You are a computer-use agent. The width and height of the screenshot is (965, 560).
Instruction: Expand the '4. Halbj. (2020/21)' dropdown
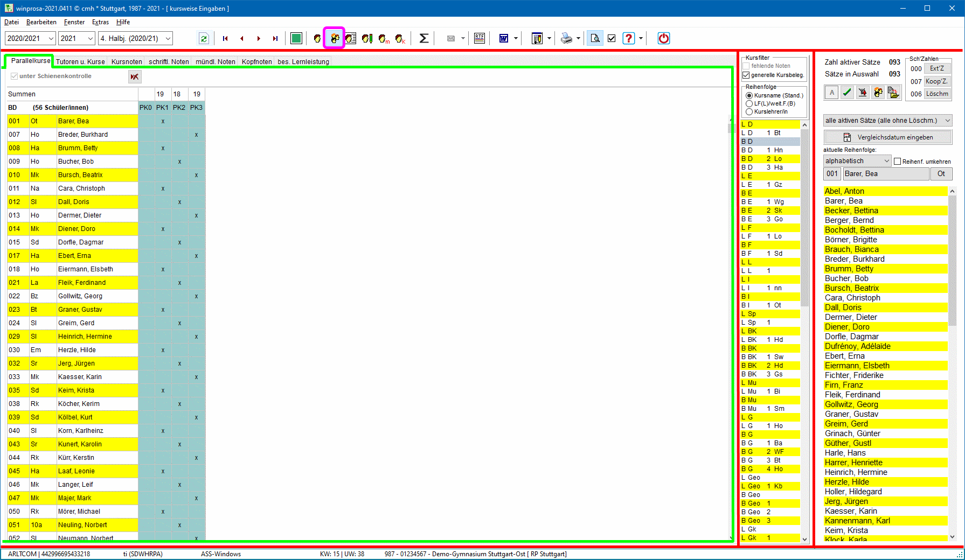135,38
